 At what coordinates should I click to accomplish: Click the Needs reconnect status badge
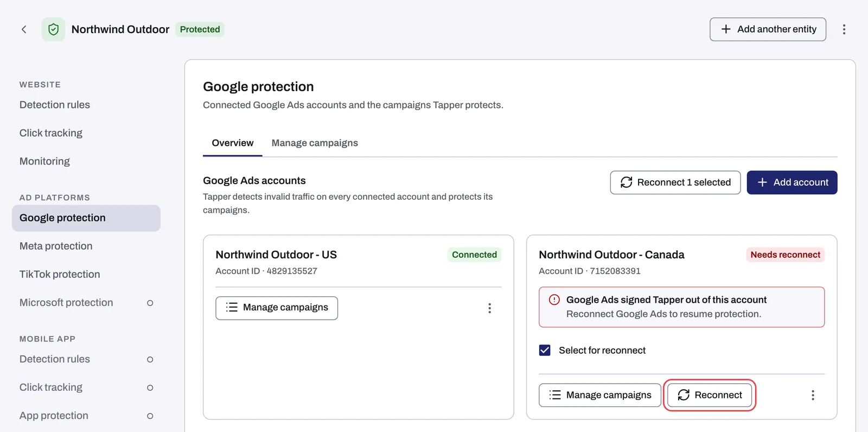[x=785, y=255]
